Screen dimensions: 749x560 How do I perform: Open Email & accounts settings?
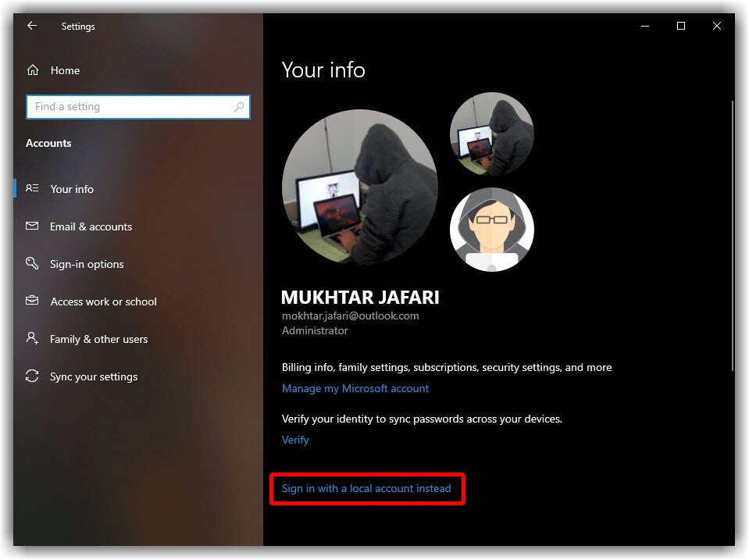[91, 227]
